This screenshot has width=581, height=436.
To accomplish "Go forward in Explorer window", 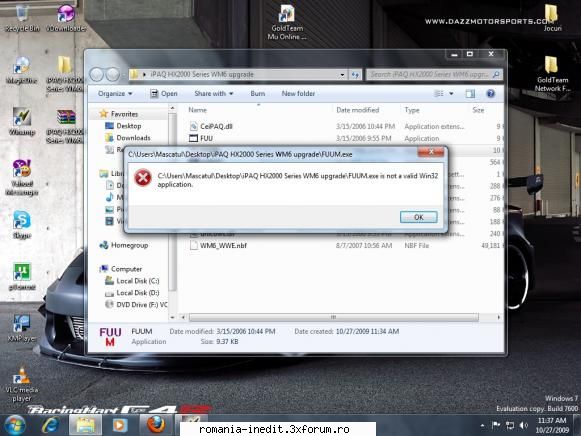I will [113, 74].
